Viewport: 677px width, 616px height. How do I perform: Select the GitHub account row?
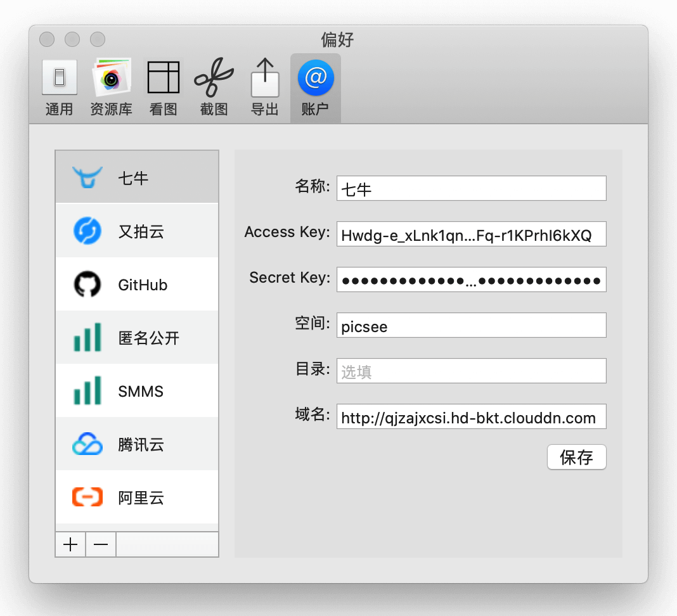tap(137, 284)
